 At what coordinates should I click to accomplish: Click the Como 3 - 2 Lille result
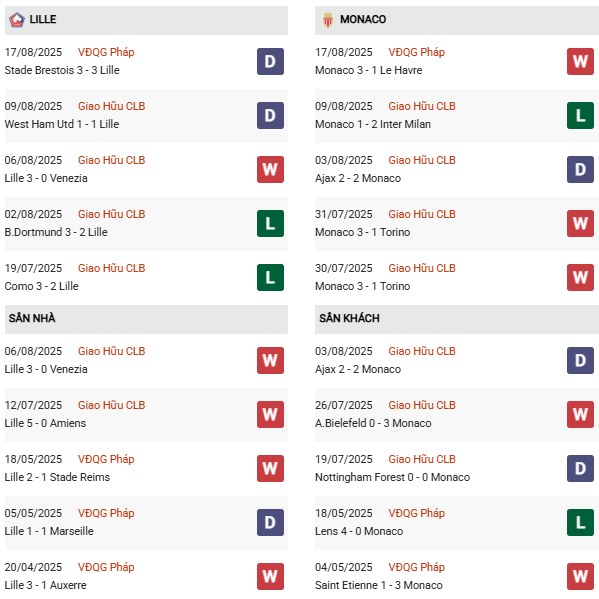42,286
